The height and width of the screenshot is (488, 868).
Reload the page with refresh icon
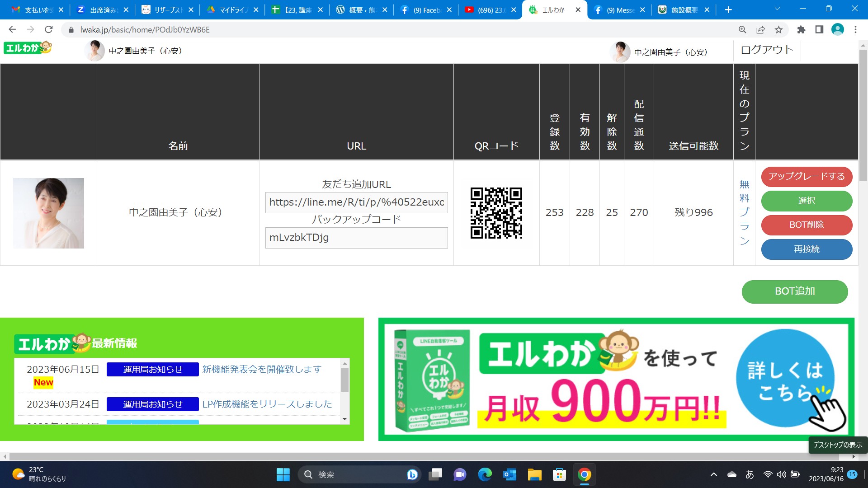(48, 30)
